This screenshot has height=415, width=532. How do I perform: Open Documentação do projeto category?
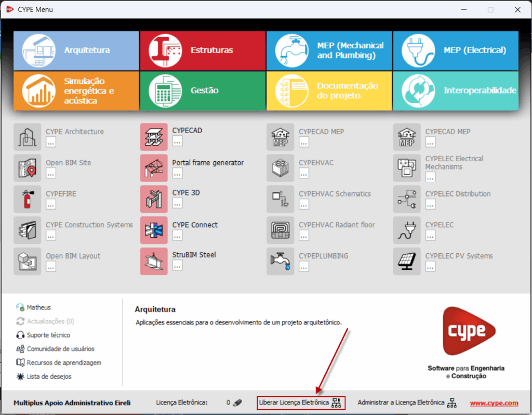(329, 90)
